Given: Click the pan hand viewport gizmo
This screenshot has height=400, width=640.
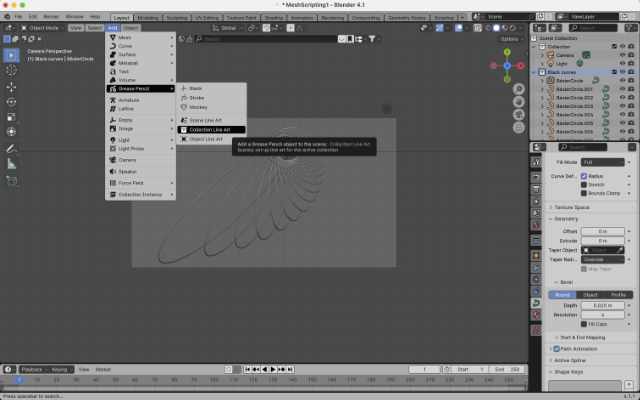Looking at the screenshot, I should (519, 102).
